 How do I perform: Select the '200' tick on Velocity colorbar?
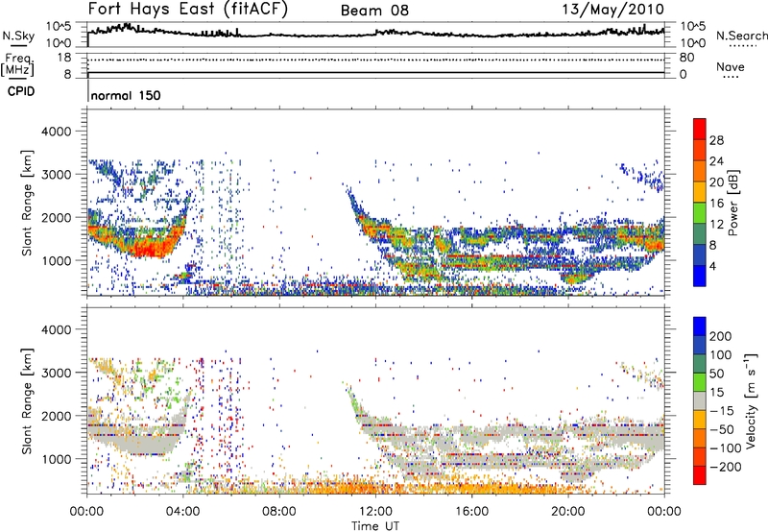[x=721, y=336]
